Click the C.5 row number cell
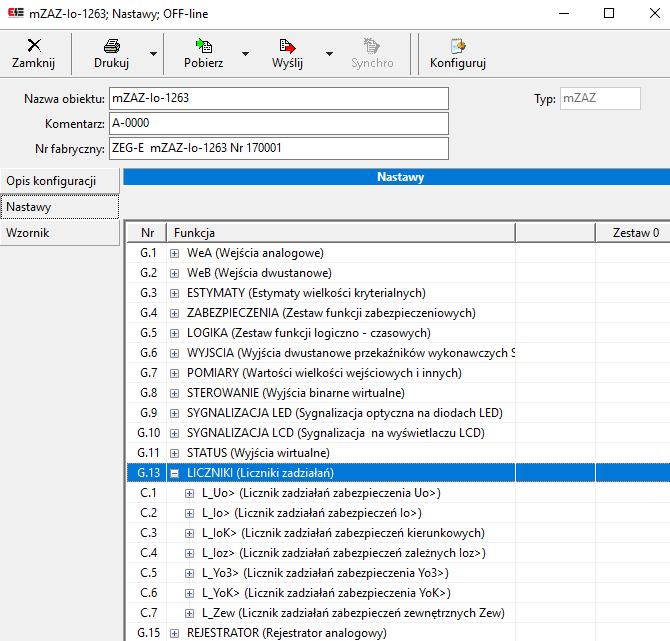Viewport: 670px width, 641px height. click(148, 573)
